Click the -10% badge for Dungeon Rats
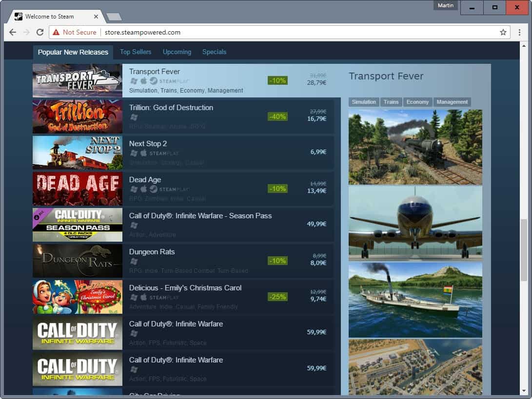This screenshot has width=532, height=399. 277,261
